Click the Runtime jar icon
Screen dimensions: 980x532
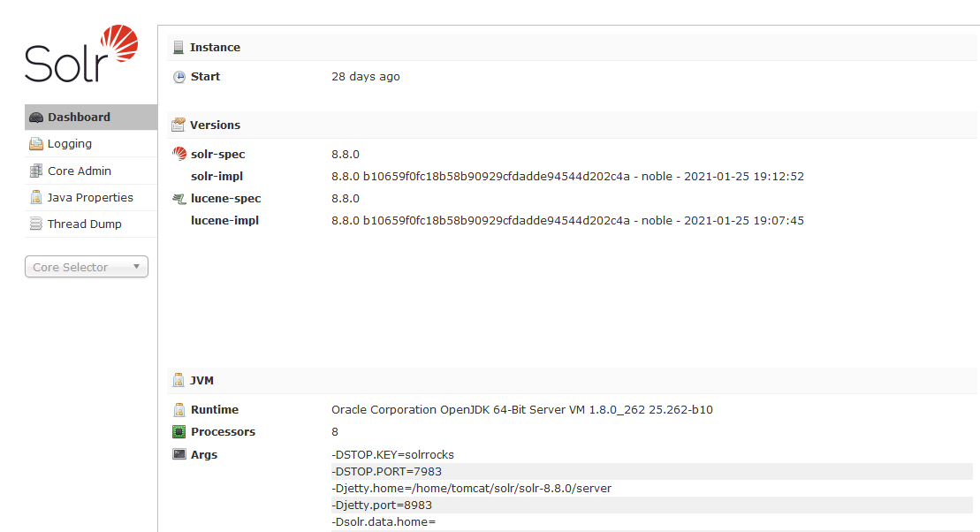click(179, 410)
